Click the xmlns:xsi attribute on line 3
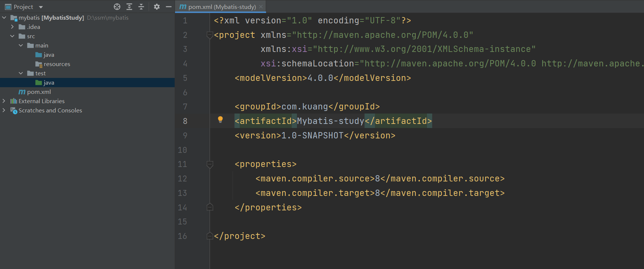This screenshot has height=269, width=644. coord(284,49)
